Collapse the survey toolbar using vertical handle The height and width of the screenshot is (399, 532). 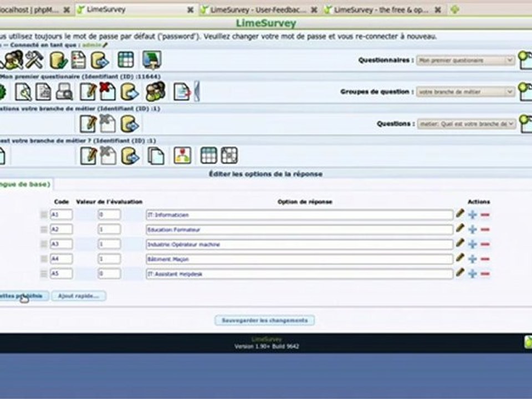[197, 91]
